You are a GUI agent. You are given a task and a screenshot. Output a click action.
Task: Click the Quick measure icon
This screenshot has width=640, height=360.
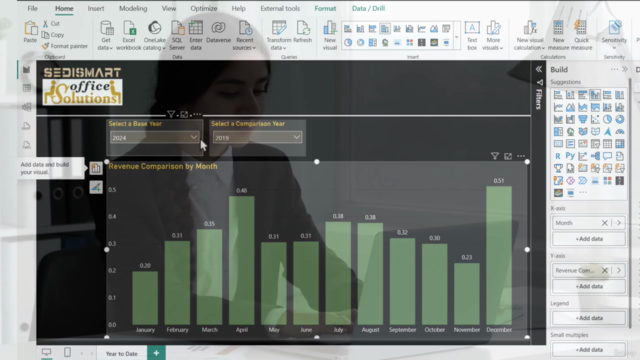(581, 36)
